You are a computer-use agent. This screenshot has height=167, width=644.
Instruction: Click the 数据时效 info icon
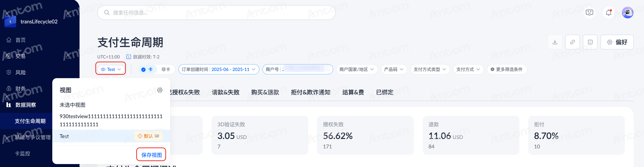pos(129,57)
